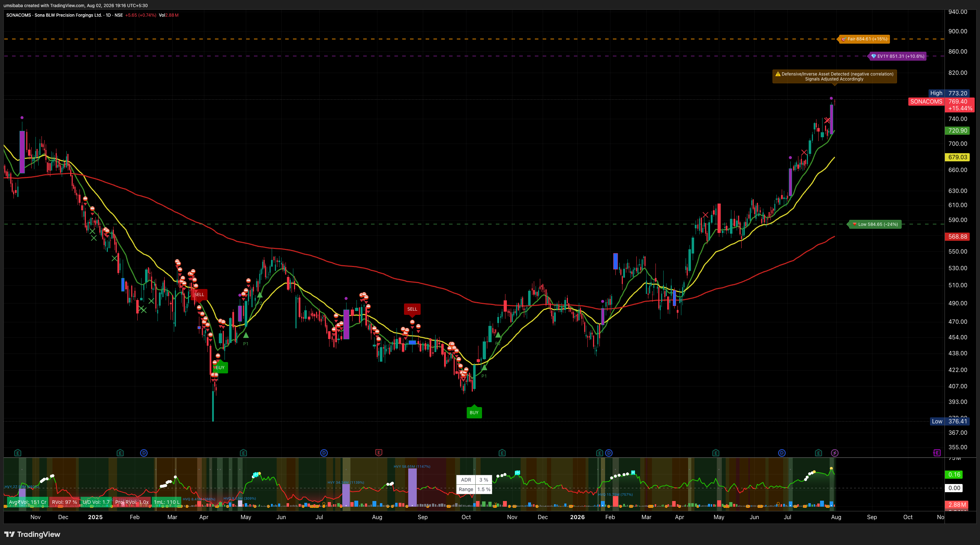Image resolution: width=980 pixels, height=545 pixels.
Task: Click the September 2025 SELL signal label
Action: tap(412, 309)
